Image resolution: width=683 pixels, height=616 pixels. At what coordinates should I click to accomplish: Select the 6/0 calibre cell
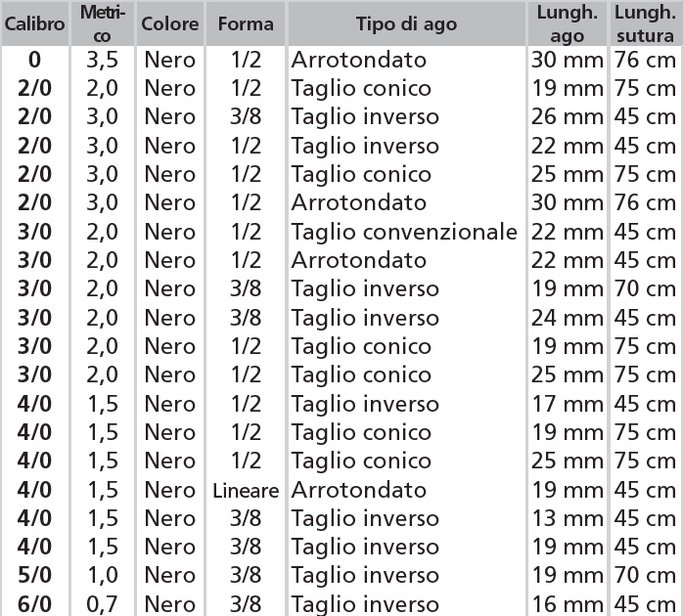pos(35,604)
